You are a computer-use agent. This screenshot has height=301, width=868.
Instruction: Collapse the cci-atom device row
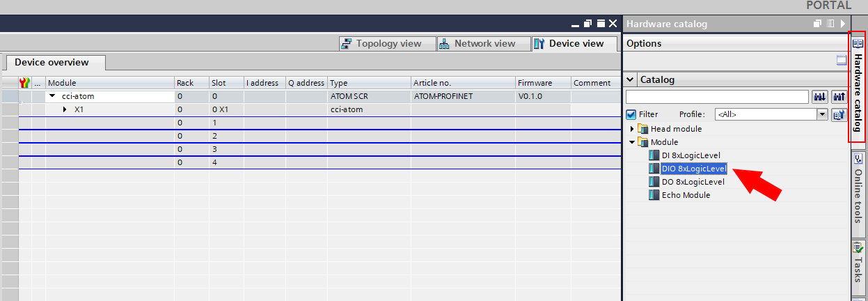pyautogui.click(x=52, y=96)
